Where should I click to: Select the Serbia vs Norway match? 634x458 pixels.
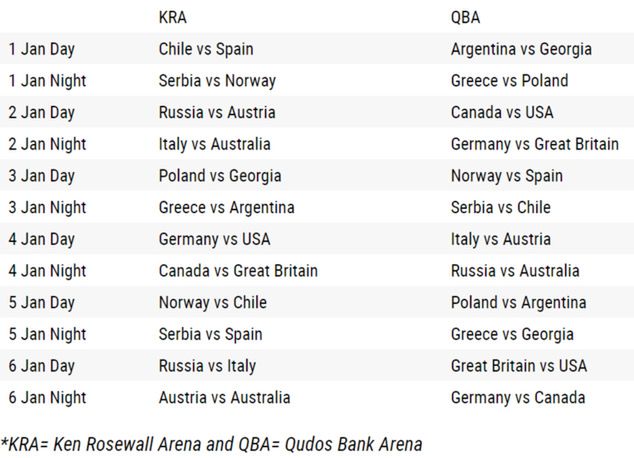pos(217,81)
